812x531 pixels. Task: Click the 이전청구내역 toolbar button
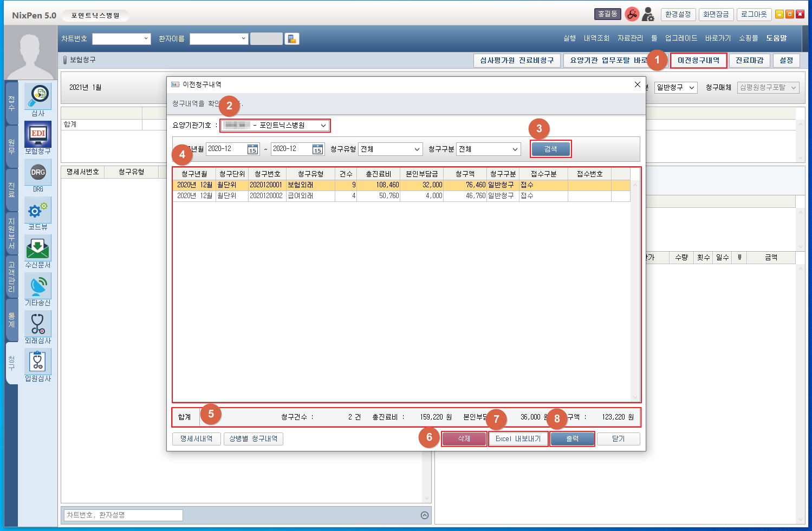[698, 61]
